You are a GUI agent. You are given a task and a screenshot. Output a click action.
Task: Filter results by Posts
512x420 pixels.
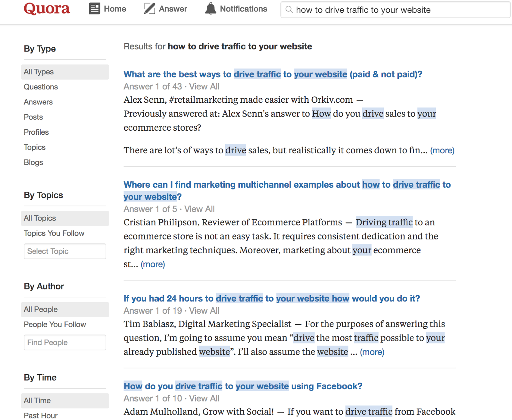tap(33, 117)
